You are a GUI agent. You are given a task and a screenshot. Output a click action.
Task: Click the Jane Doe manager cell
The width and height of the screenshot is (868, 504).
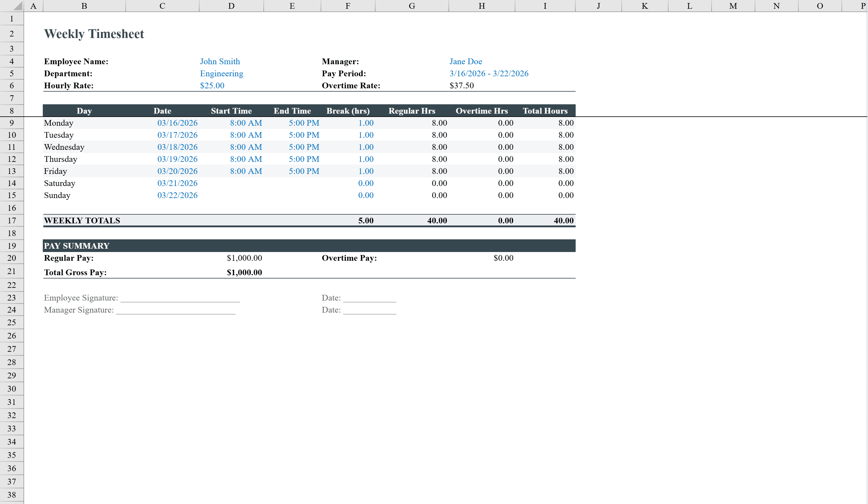click(466, 61)
